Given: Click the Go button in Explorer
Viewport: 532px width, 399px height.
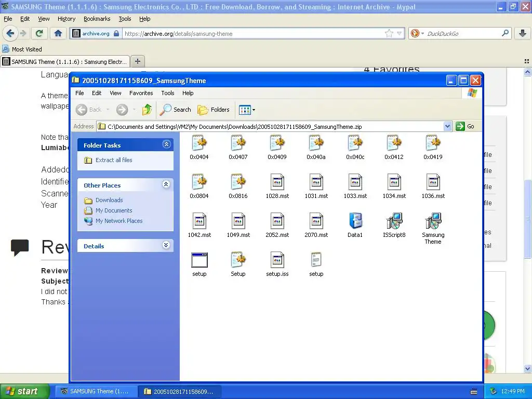Looking at the screenshot, I should pos(465,127).
